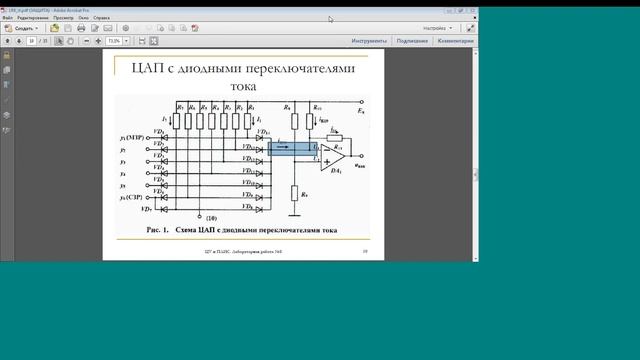640x360 pixels.
Task: Click the scroll down arrow of document
Action: pyautogui.click(x=475, y=258)
